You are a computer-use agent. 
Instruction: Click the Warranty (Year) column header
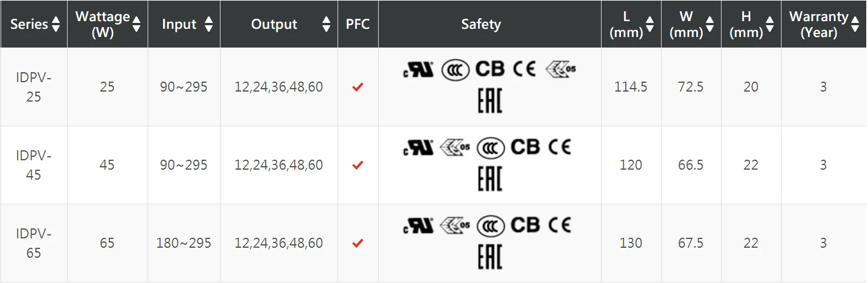[818, 24]
